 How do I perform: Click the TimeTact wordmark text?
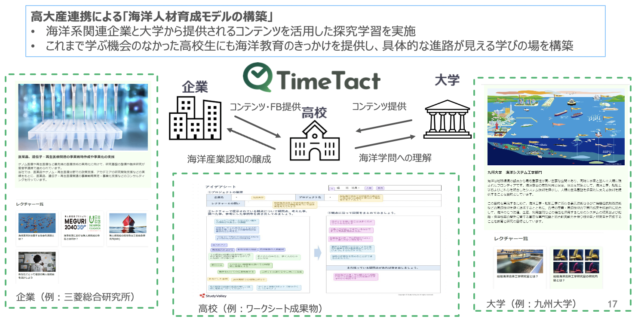coord(329,80)
